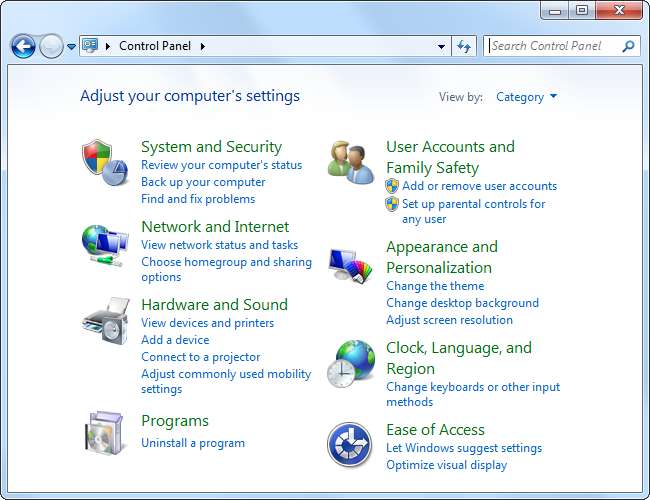
Task: Select Let Windows suggest settings link
Action: click(x=464, y=448)
